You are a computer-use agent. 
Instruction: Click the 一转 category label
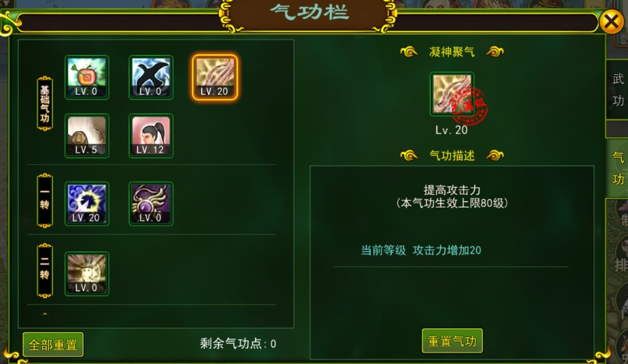click(x=45, y=200)
